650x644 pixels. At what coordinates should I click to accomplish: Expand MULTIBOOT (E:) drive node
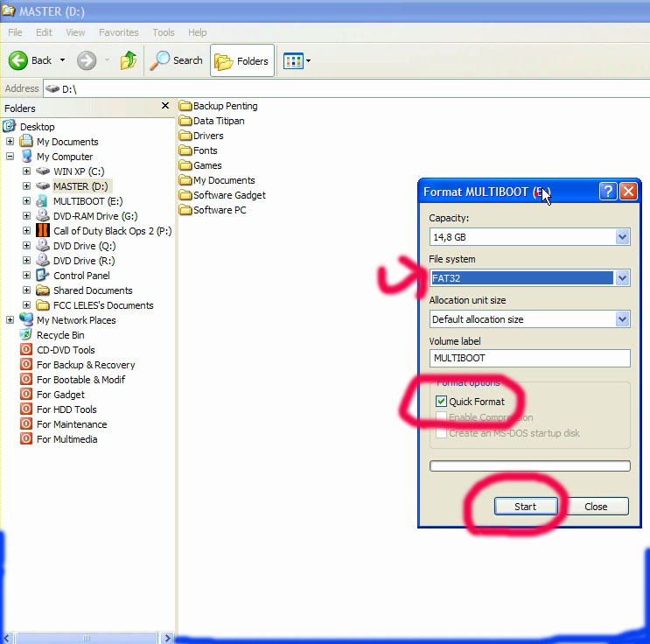coord(26,201)
